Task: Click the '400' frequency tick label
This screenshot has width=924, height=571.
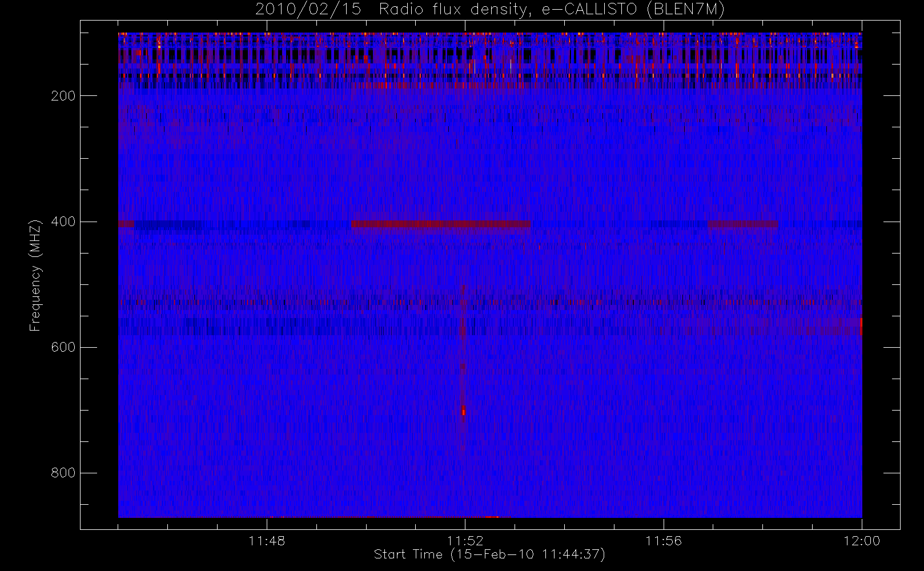Action: (63, 222)
